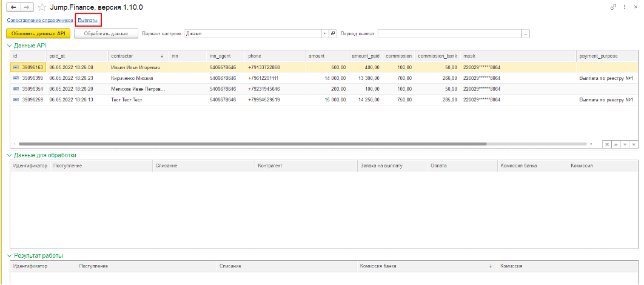This screenshot has width=644, height=285.
Task: Open the three-dot more actions menu
Action: [623, 7]
